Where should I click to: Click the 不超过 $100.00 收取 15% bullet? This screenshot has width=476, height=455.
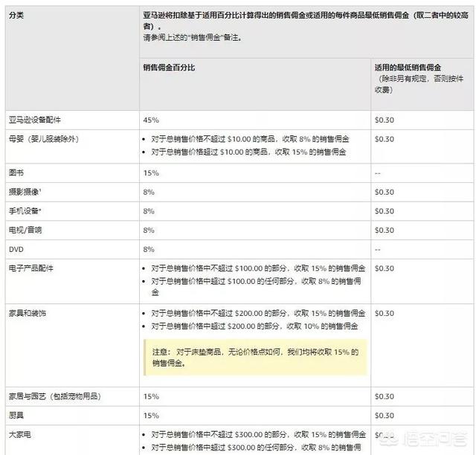258,268
